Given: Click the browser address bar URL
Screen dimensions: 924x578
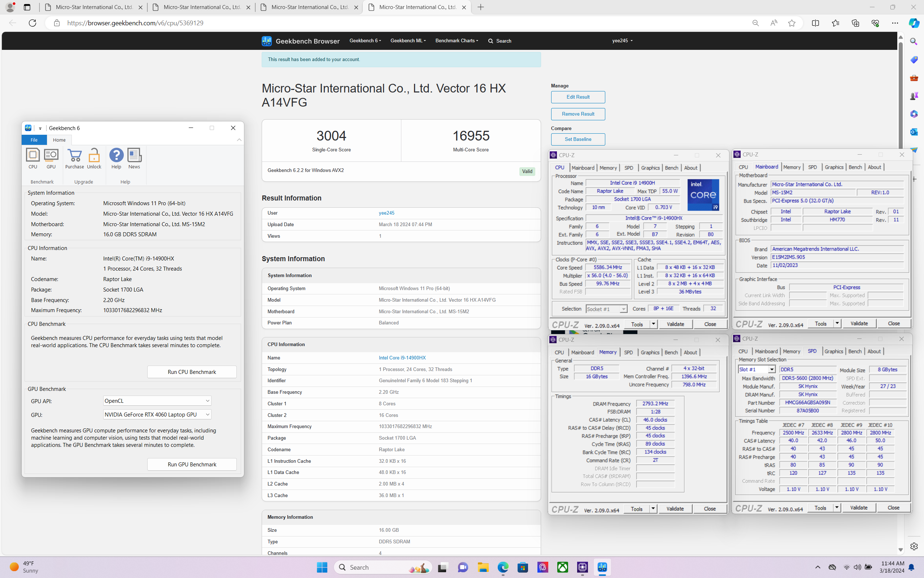Looking at the screenshot, I should tap(135, 23).
